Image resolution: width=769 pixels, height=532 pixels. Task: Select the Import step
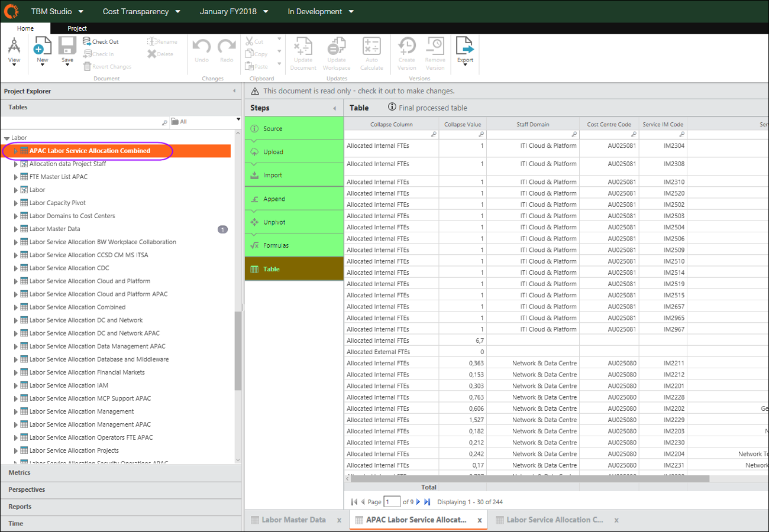pyautogui.click(x=294, y=175)
